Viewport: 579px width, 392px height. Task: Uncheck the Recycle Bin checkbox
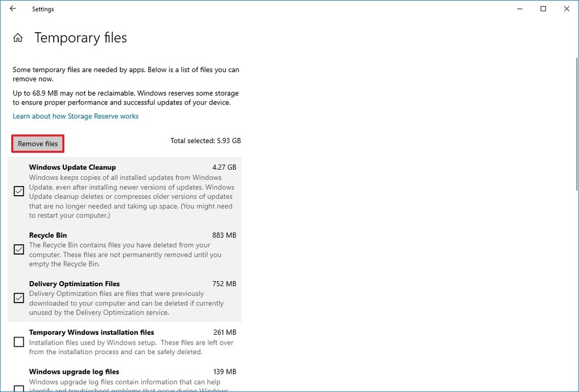[18, 249]
